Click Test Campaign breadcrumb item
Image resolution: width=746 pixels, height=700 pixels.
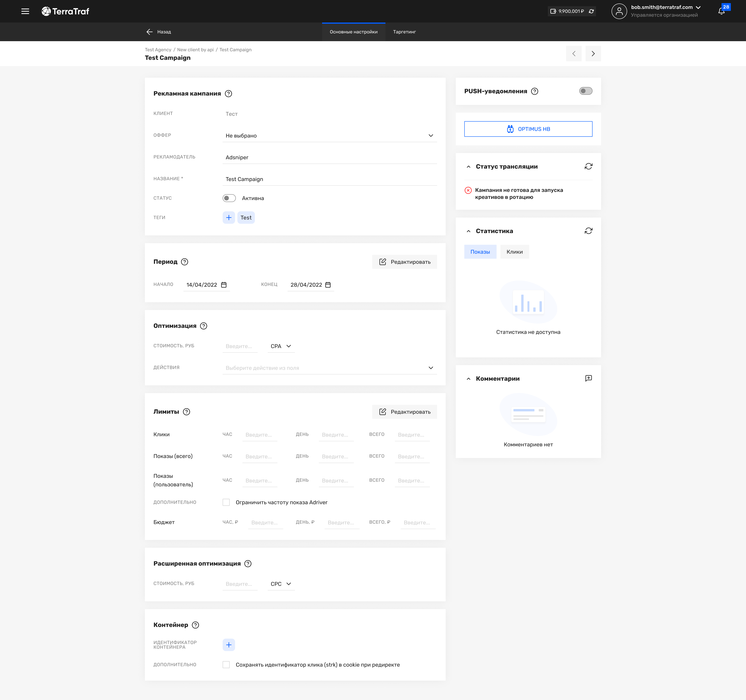pyautogui.click(x=236, y=50)
